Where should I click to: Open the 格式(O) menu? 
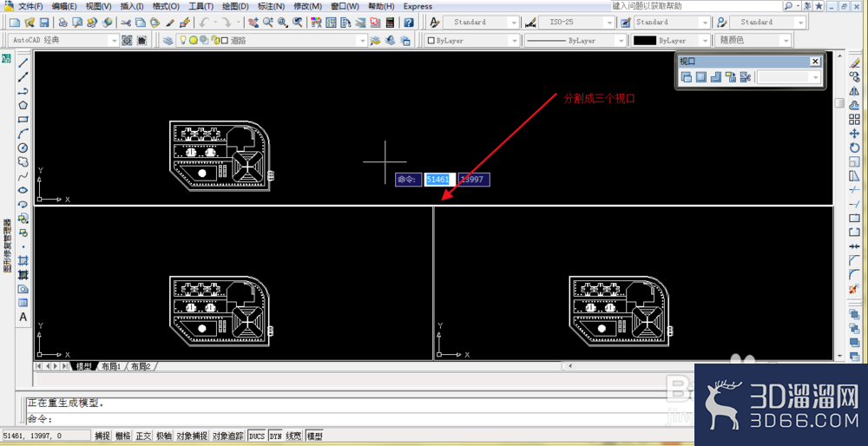point(166,6)
